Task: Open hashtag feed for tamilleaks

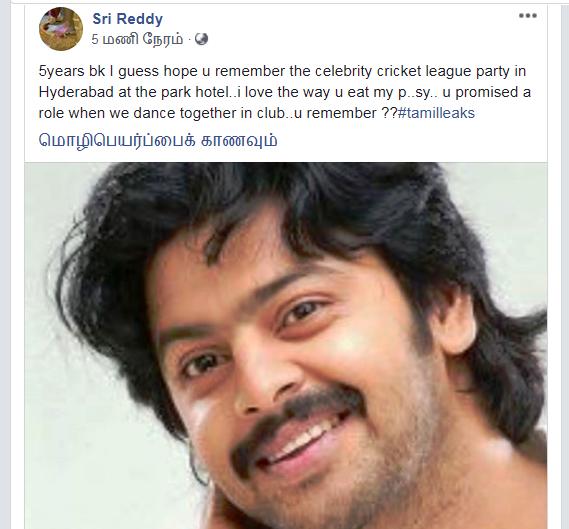Action: [436, 113]
